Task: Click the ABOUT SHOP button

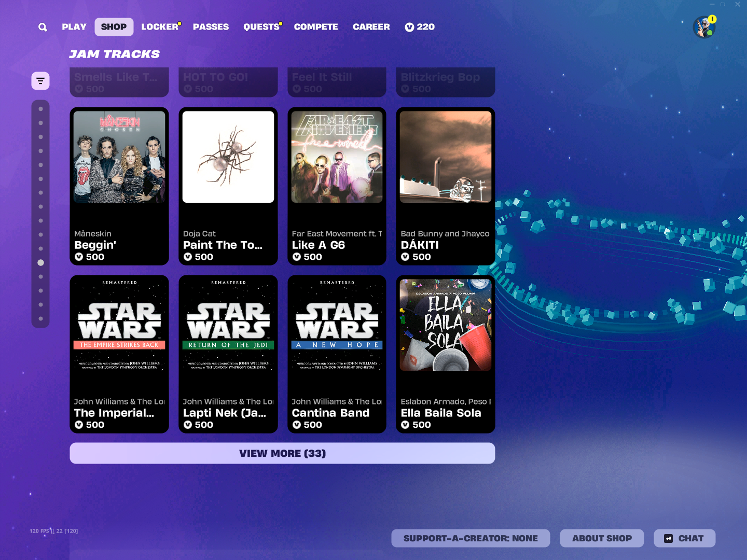Action: [x=602, y=538]
